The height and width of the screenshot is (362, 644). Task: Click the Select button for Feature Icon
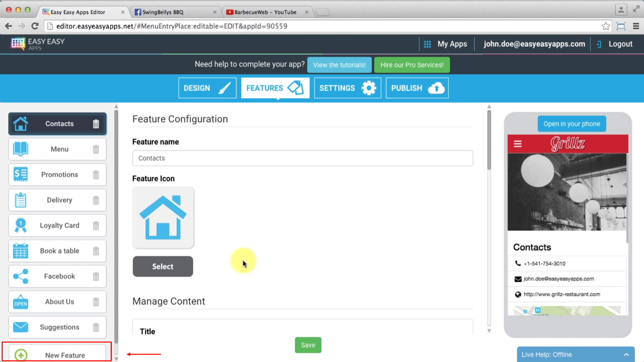point(163,266)
